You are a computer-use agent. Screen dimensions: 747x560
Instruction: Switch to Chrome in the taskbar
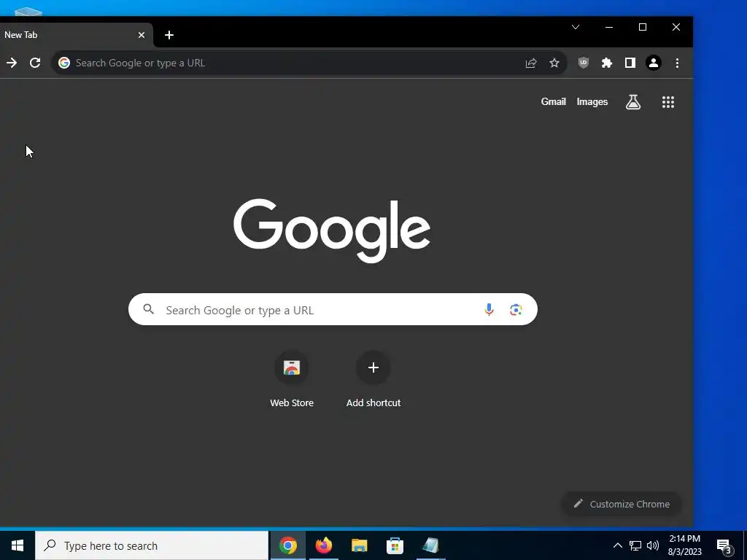[x=288, y=545]
